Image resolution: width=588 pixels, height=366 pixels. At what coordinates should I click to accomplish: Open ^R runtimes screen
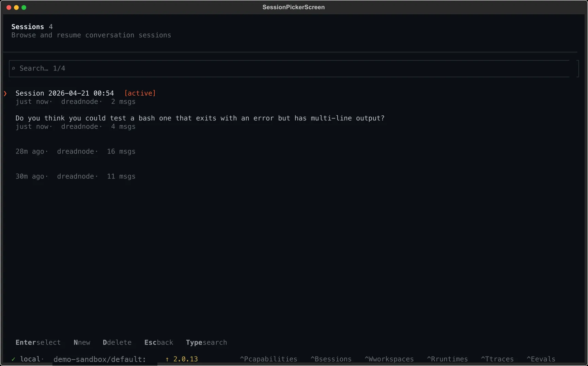tap(447, 359)
